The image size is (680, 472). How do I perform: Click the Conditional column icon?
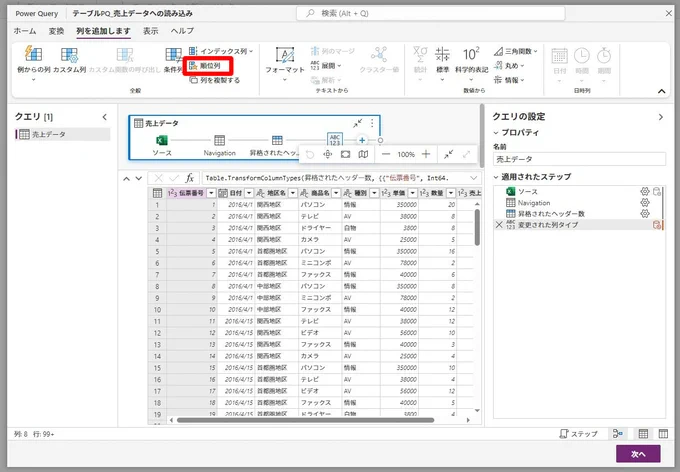(173, 55)
